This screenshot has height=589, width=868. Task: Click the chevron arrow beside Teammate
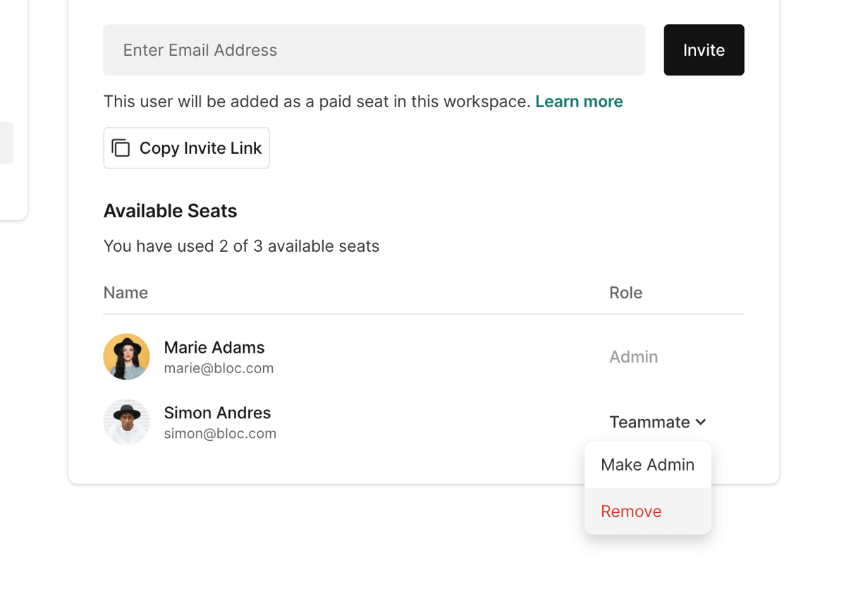(x=701, y=422)
